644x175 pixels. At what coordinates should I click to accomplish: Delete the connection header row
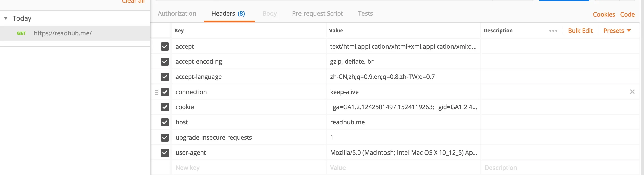click(x=632, y=92)
